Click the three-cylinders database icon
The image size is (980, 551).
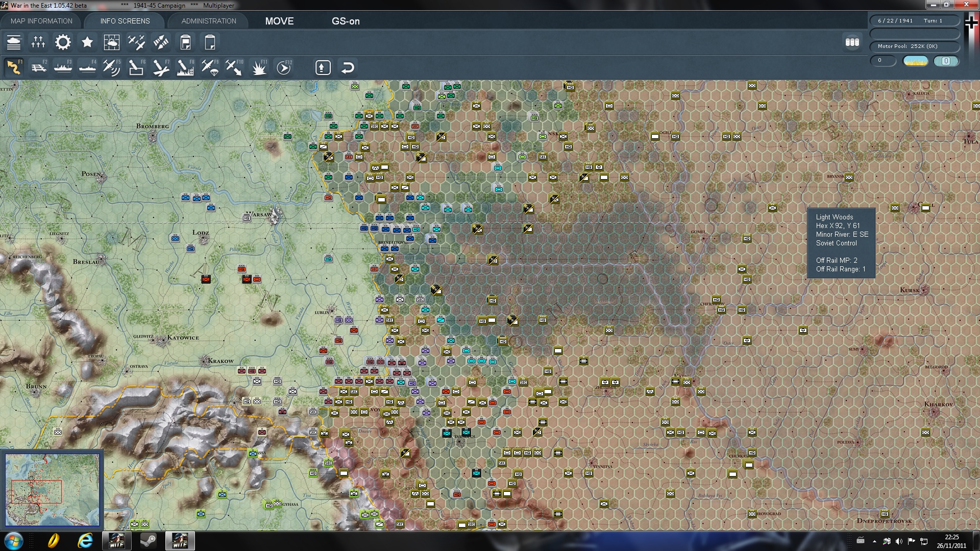pyautogui.click(x=852, y=42)
